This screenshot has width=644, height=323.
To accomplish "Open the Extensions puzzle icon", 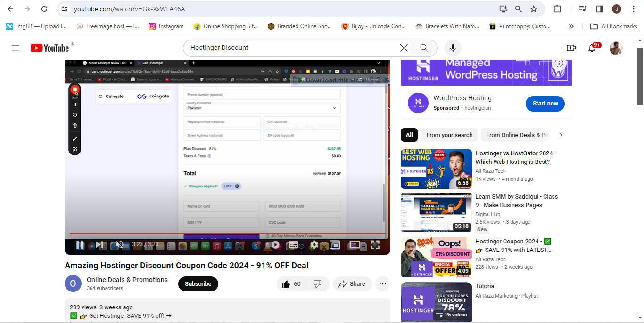I will [557, 9].
